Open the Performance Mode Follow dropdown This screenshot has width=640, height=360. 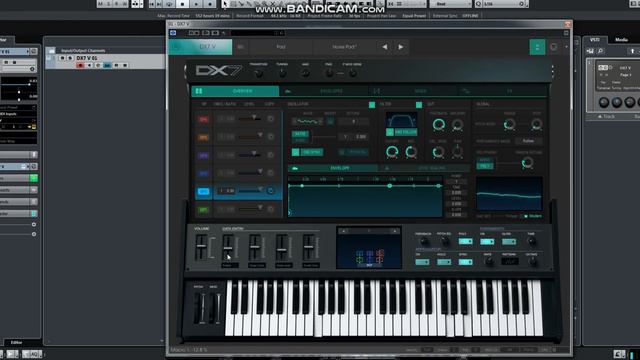click(x=528, y=141)
